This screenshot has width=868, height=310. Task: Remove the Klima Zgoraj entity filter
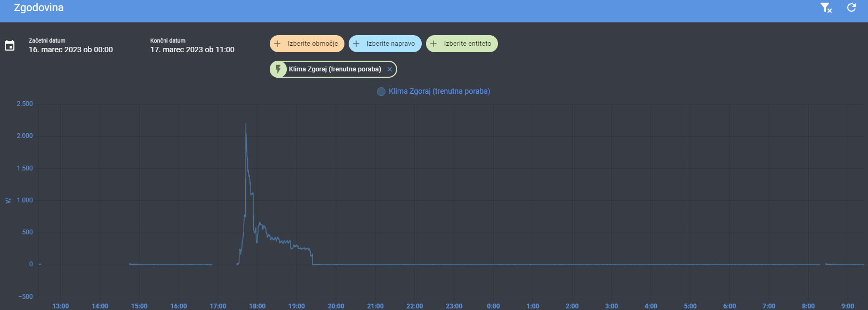(389, 69)
